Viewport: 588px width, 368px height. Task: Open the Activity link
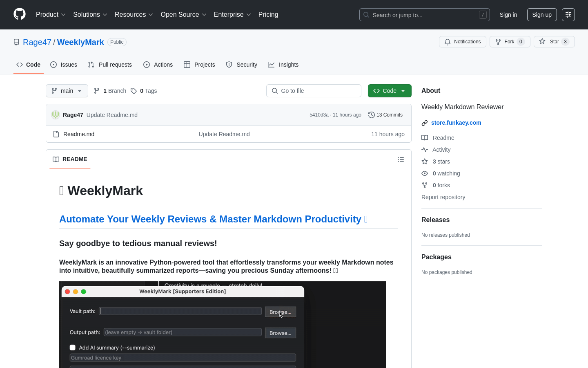point(441,150)
